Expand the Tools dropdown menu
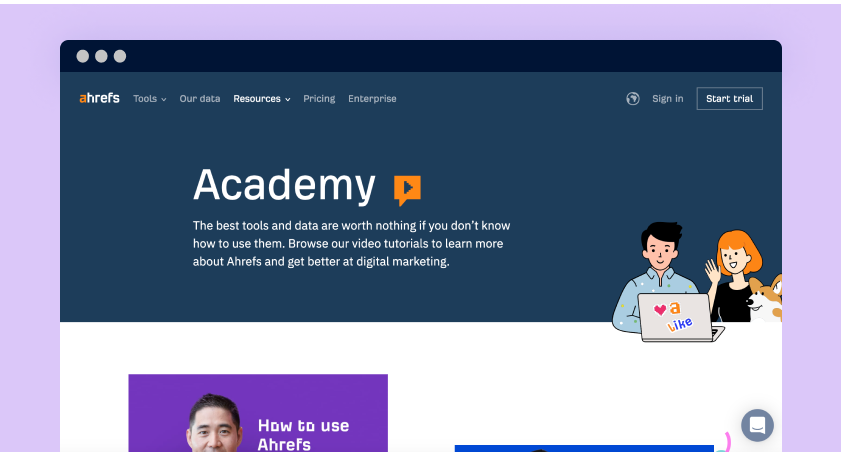Screen dimensions: 841x453 (x=150, y=99)
